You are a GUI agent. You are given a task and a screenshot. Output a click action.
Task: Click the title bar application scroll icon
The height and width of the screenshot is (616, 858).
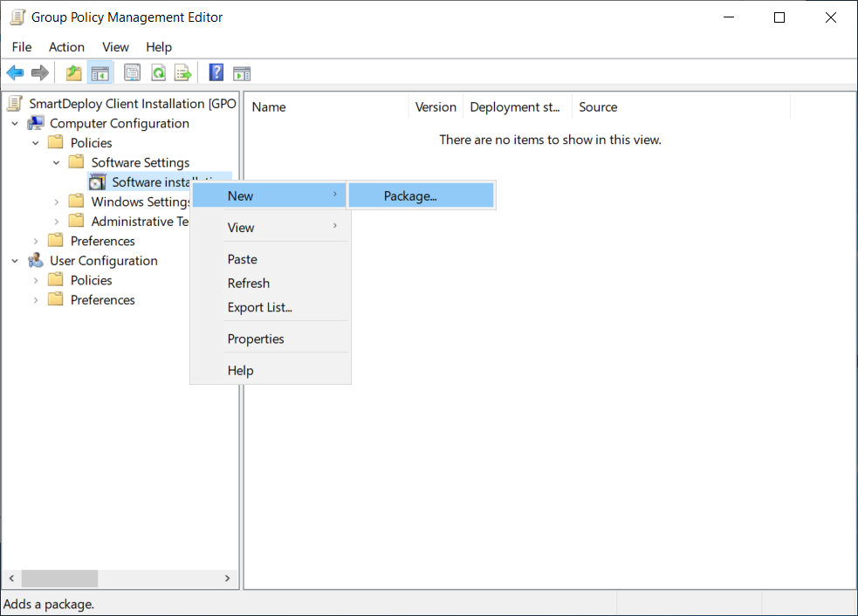pyautogui.click(x=17, y=17)
